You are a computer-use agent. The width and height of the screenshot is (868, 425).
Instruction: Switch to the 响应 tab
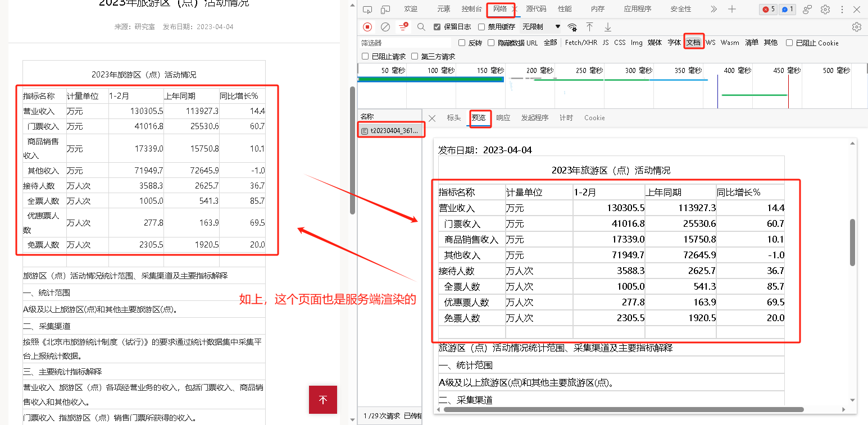pos(503,118)
